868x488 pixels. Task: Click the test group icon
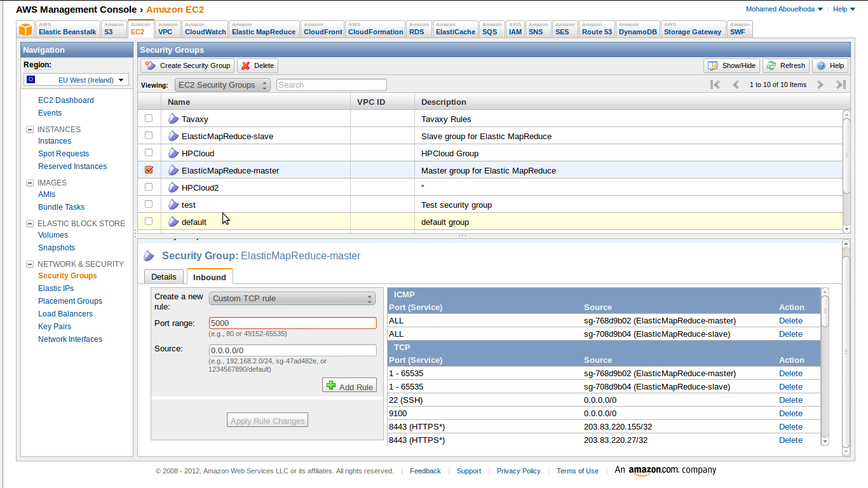173,205
